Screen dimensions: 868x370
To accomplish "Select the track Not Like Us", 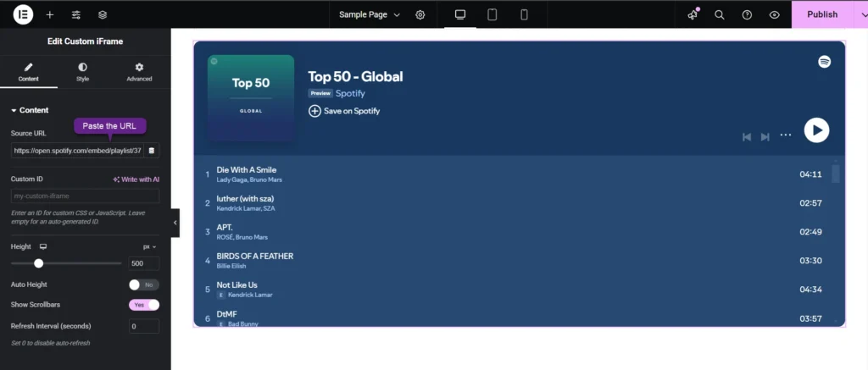I will (237, 284).
